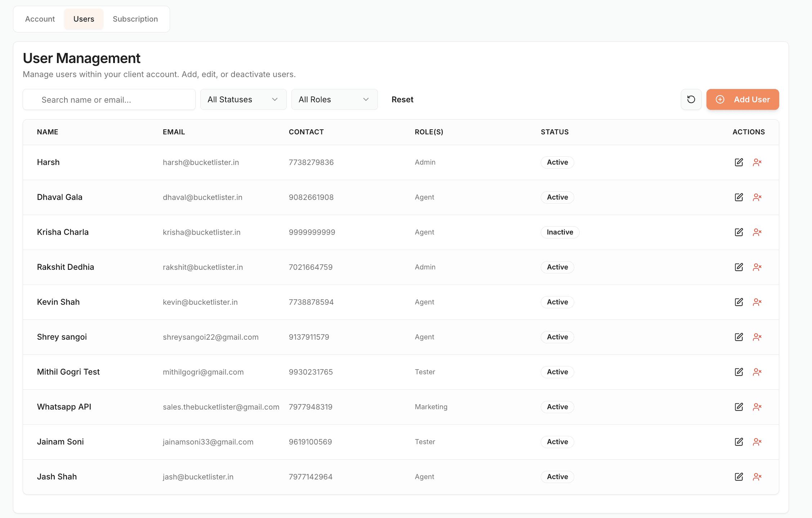Image resolution: width=812 pixels, height=518 pixels.
Task: Click remove-user icon for Rakshit Dedhia
Action: tap(757, 267)
